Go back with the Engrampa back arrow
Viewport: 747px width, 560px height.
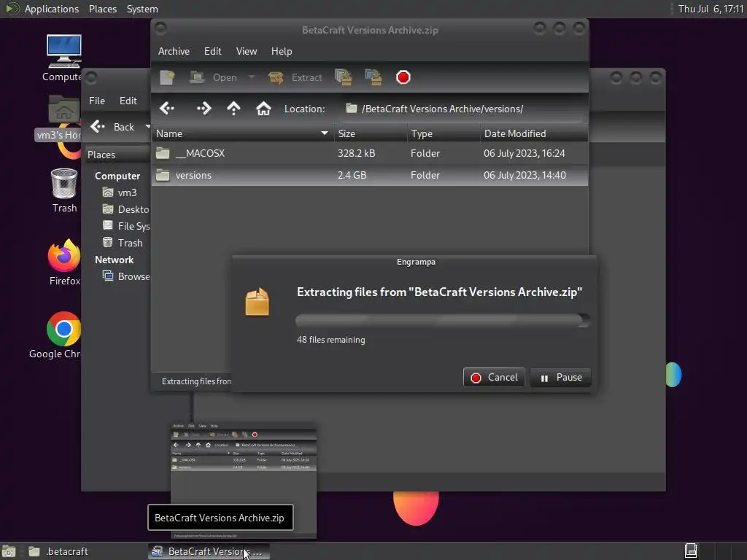click(167, 109)
